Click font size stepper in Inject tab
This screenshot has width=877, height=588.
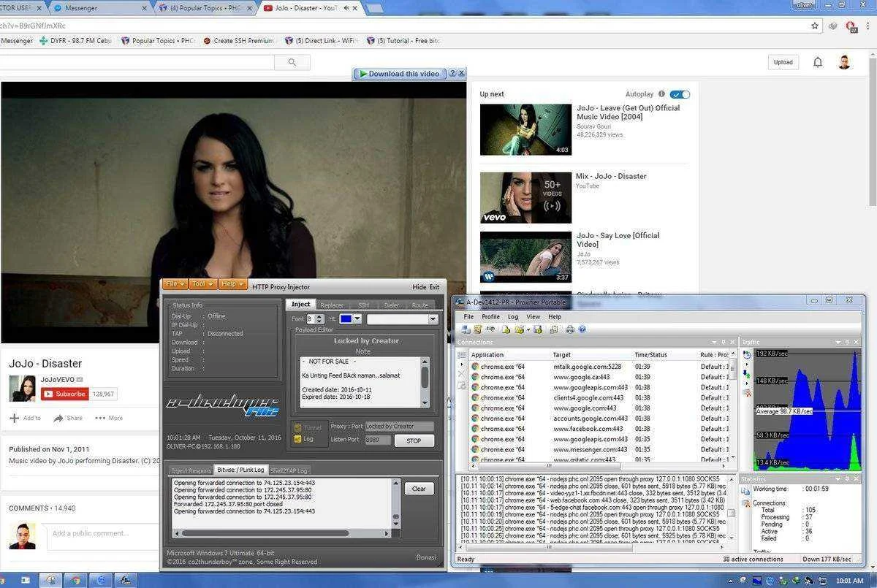320,319
